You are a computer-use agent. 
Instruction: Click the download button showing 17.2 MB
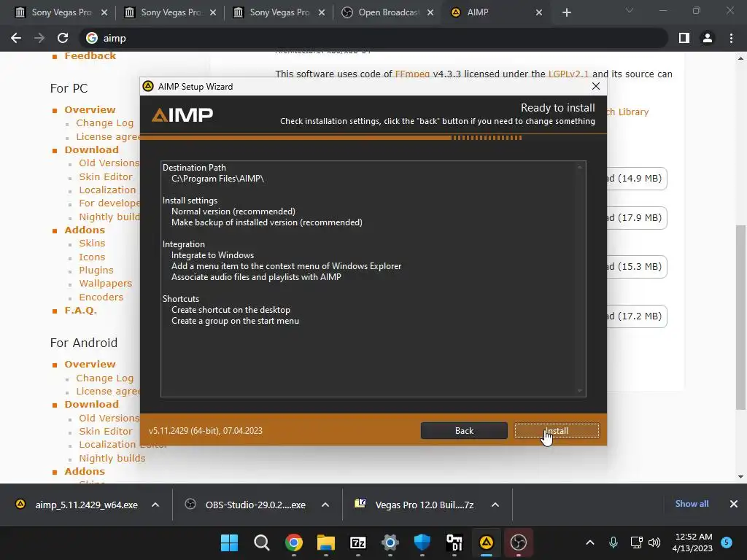click(637, 316)
